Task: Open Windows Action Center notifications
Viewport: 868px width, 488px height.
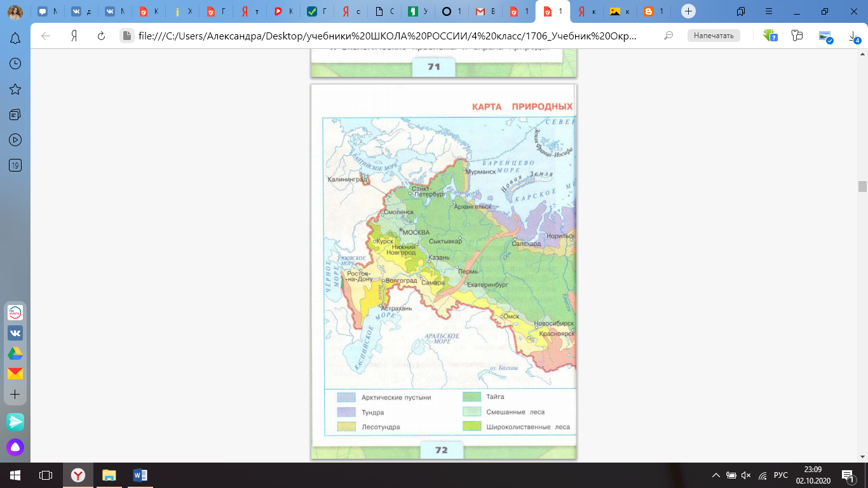Action: (x=848, y=475)
